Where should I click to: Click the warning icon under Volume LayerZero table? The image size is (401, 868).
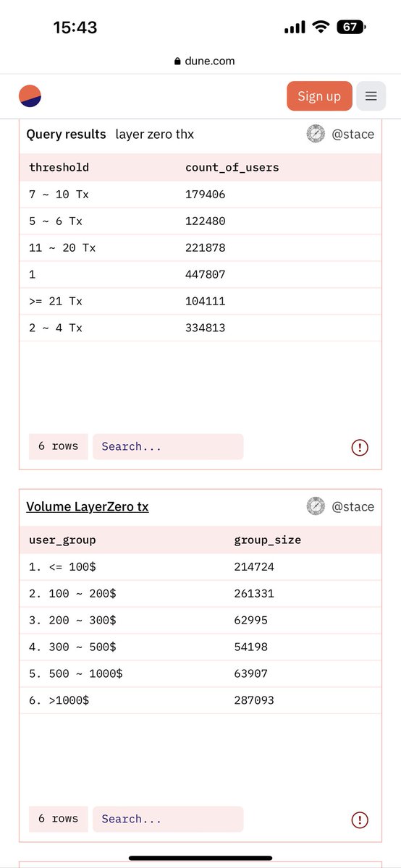click(x=360, y=820)
